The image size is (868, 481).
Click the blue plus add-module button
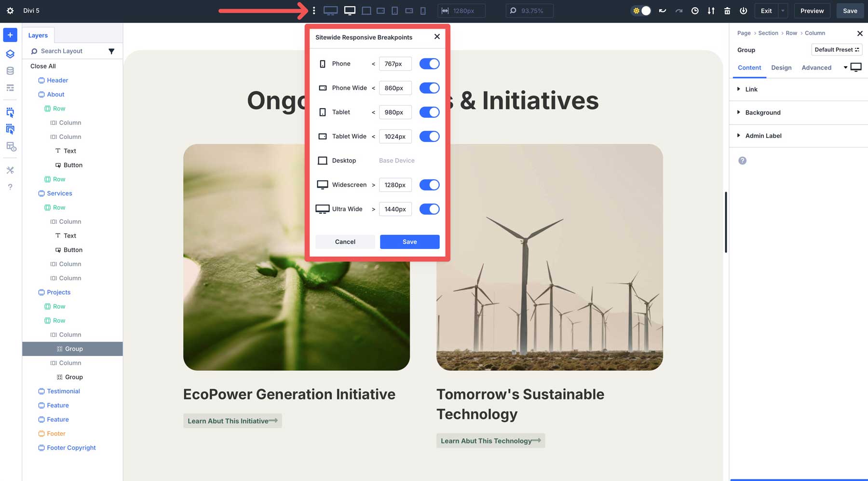click(10, 35)
